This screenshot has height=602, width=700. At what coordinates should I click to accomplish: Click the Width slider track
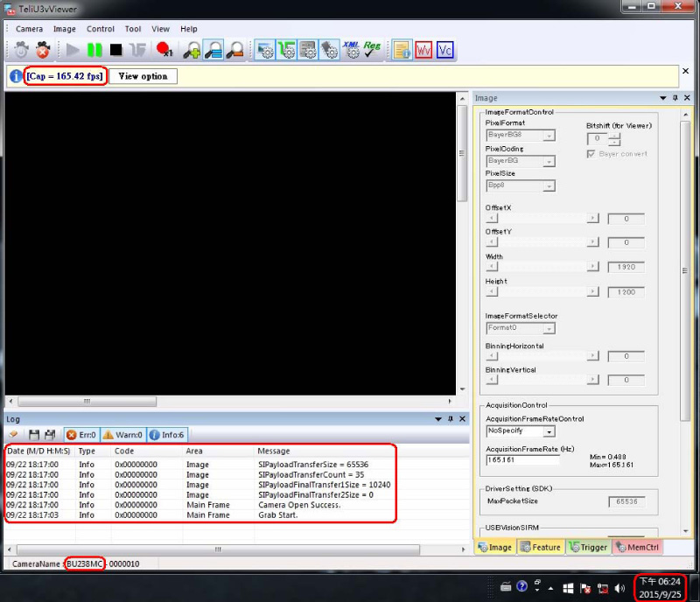(x=542, y=267)
